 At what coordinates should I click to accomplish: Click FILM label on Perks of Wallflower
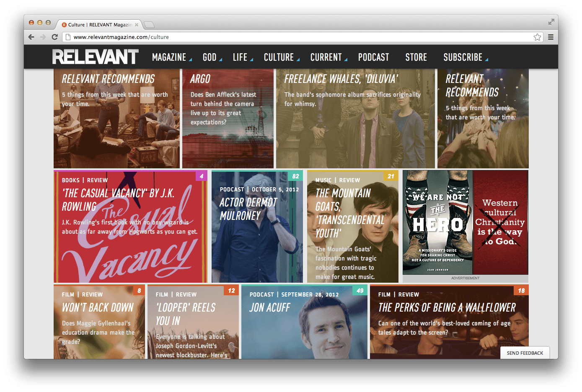pos(384,294)
